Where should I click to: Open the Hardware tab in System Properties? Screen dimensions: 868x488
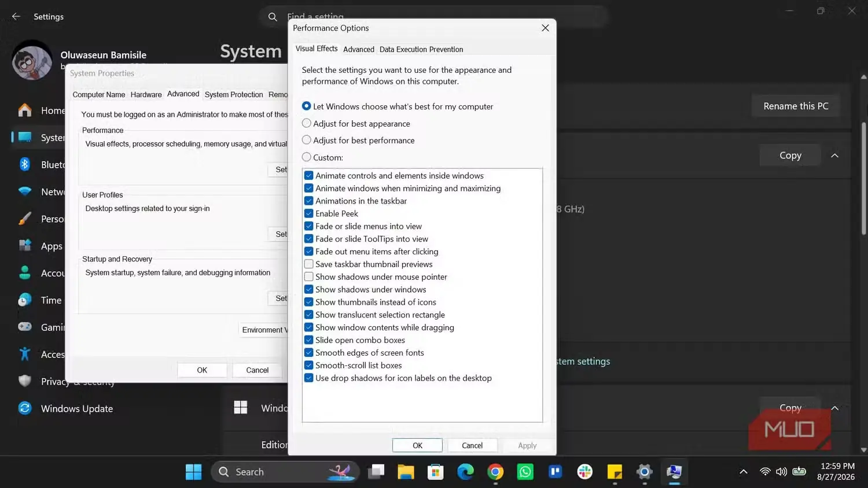click(x=146, y=94)
